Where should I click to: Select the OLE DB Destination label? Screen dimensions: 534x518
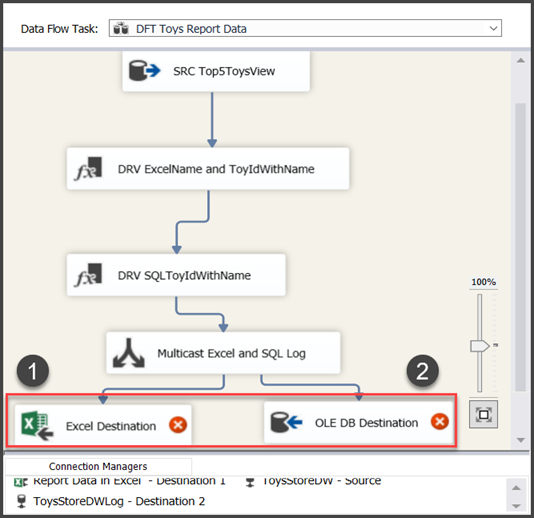[x=366, y=423]
